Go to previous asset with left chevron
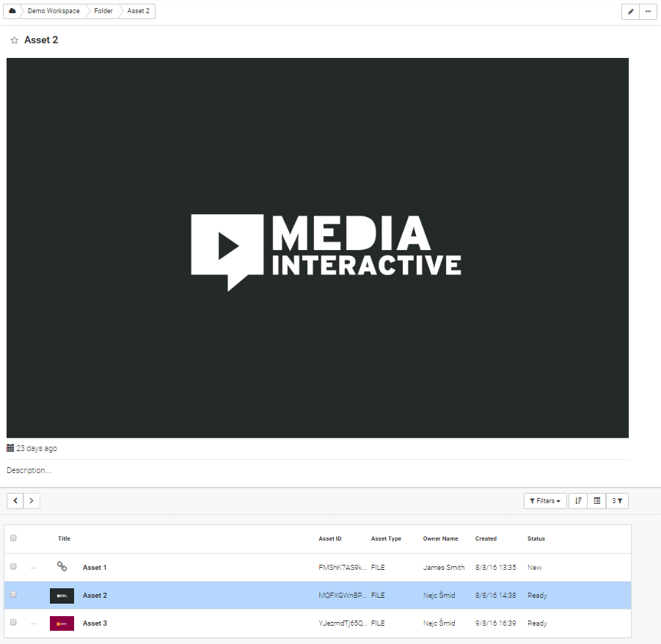This screenshot has height=644, width=661. 15,501
